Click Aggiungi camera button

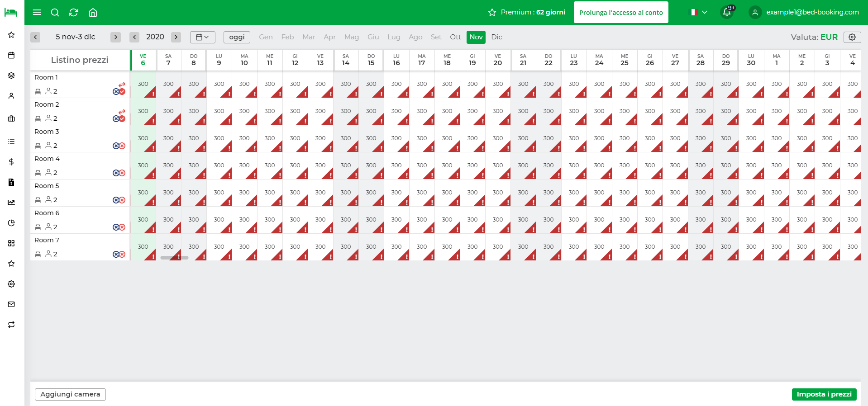tap(70, 394)
